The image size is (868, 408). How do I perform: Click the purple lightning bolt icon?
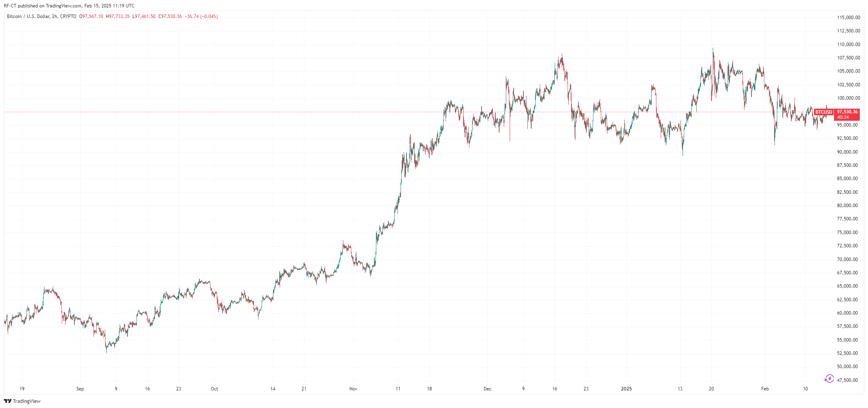(829, 378)
